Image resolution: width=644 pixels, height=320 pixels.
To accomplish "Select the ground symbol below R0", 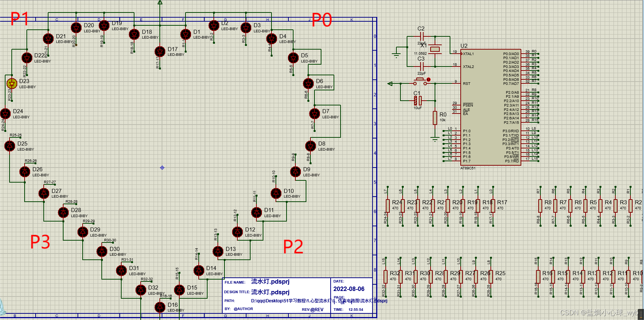I will (x=435, y=139).
